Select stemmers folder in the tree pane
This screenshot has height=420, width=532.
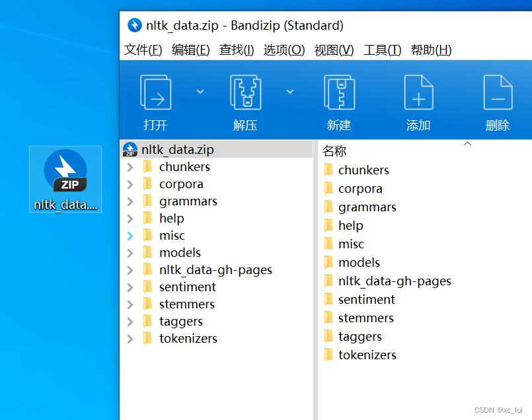point(178,304)
